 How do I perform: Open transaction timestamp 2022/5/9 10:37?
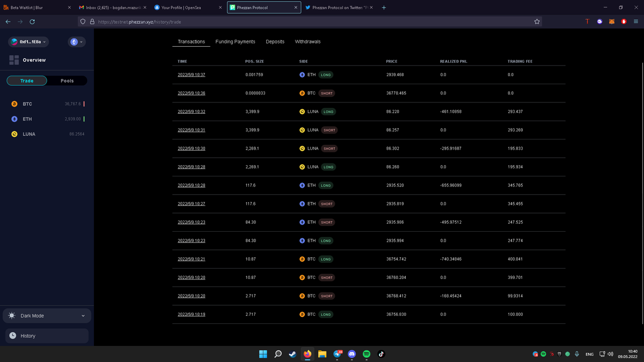[x=192, y=75]
